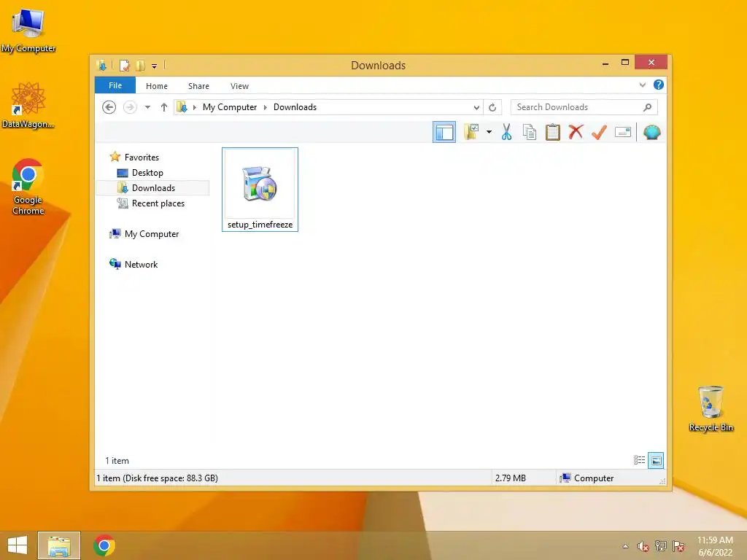This screenshot has height=560, width=747.
Task: Open the DataWagon desktop shortcut
Action: tap(28, 105)
